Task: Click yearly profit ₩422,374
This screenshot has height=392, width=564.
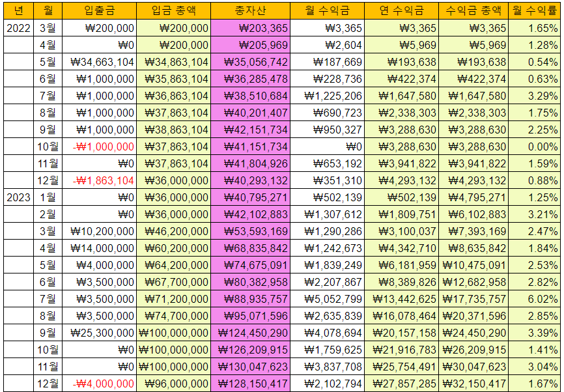Action: point(401,79)
